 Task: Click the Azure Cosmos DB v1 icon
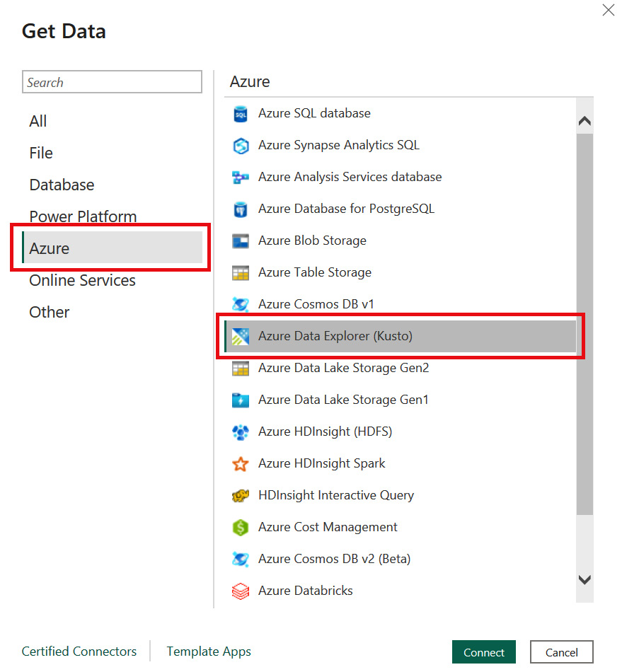click(x=241, y=305)
